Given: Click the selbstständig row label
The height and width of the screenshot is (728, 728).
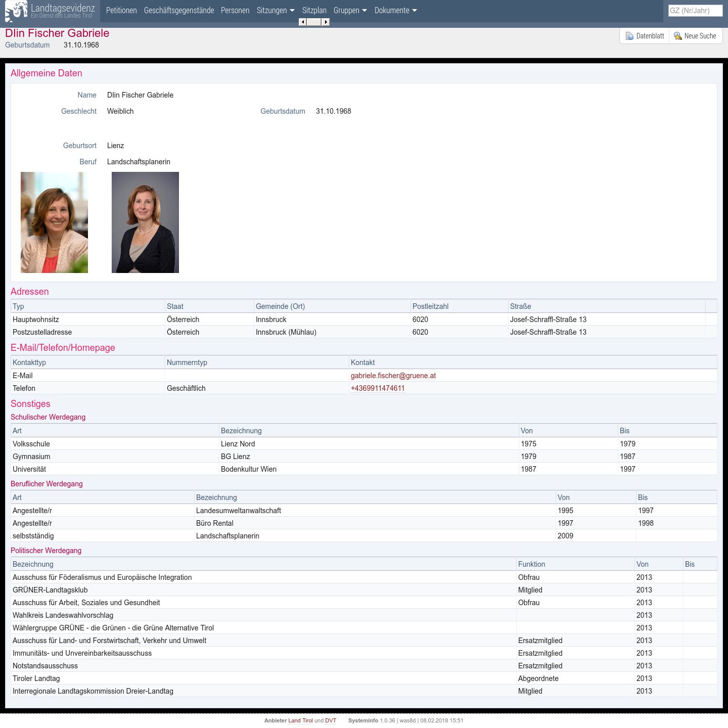Looking at the screenshot, I should pyautogui.click(x=33, y=536).
